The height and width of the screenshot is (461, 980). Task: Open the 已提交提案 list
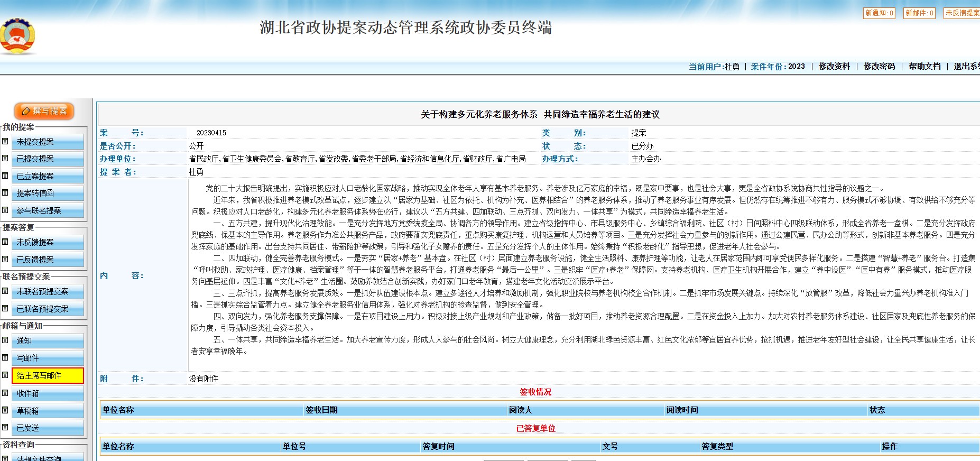pyautogui.click(x=48, y=159)
